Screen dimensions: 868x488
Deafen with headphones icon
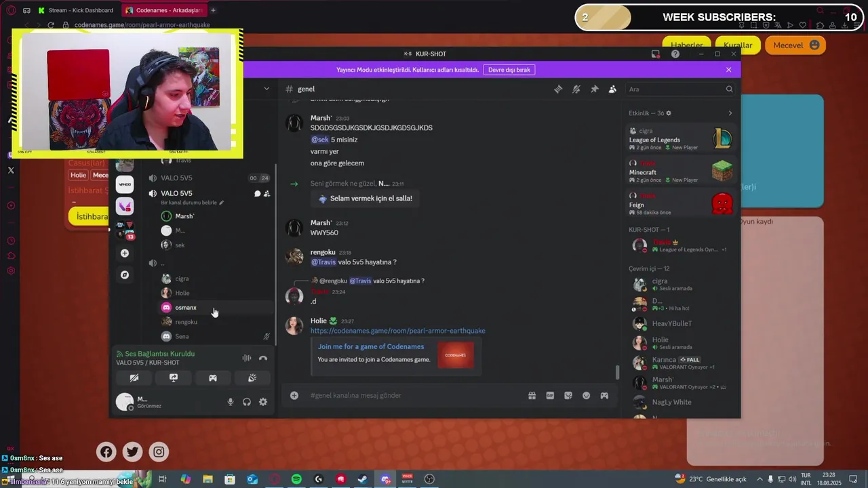click(247, 402)
